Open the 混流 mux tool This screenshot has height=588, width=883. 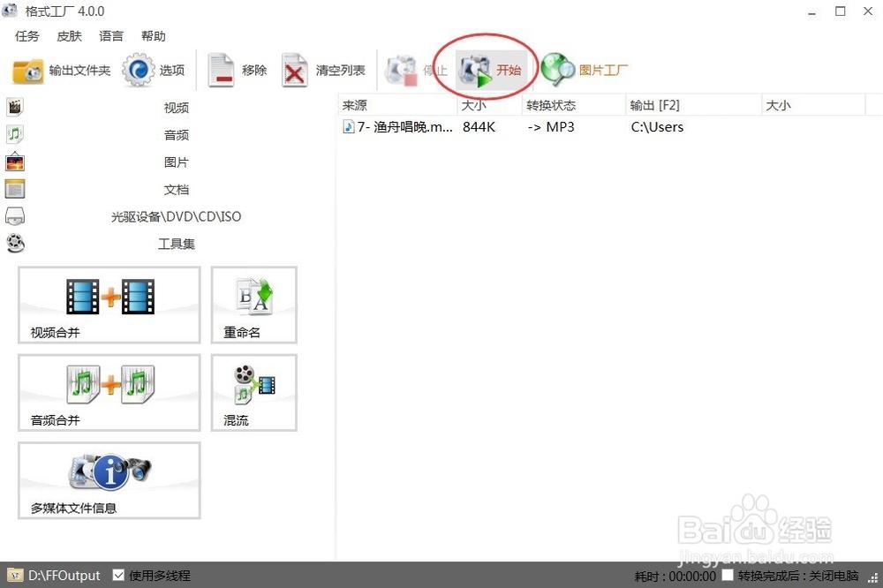pos(253,393)
